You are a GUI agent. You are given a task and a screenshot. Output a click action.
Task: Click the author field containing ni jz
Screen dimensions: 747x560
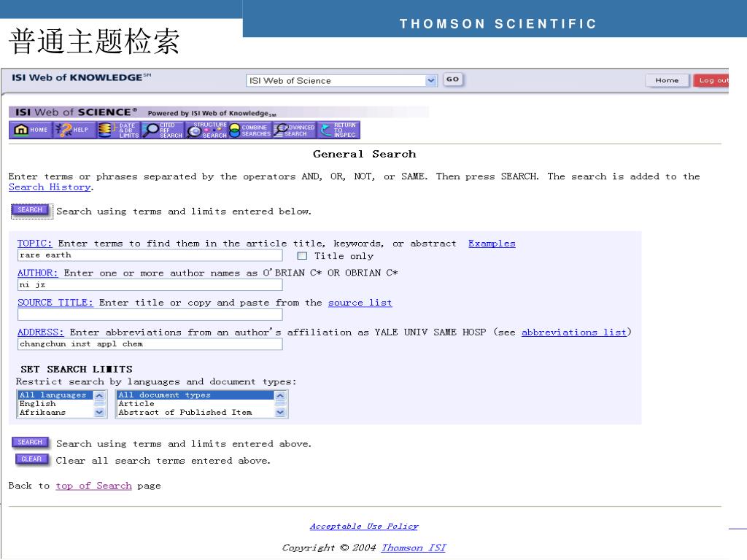click(x=150, y=285)
